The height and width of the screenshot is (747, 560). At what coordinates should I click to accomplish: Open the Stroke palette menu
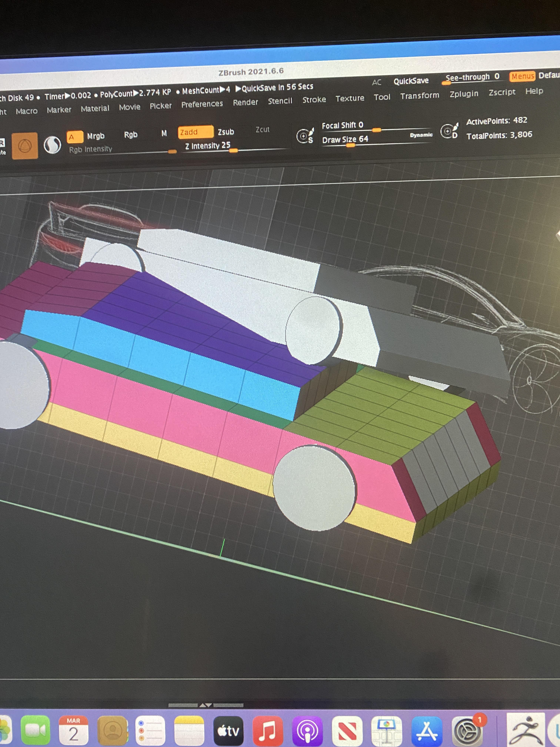(314, 100)
